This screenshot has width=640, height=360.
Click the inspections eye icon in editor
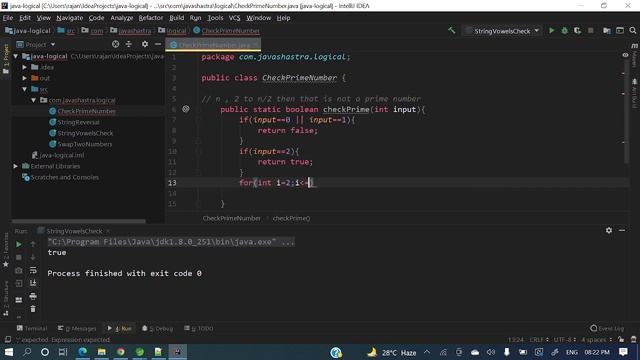[x=625, y=55]
